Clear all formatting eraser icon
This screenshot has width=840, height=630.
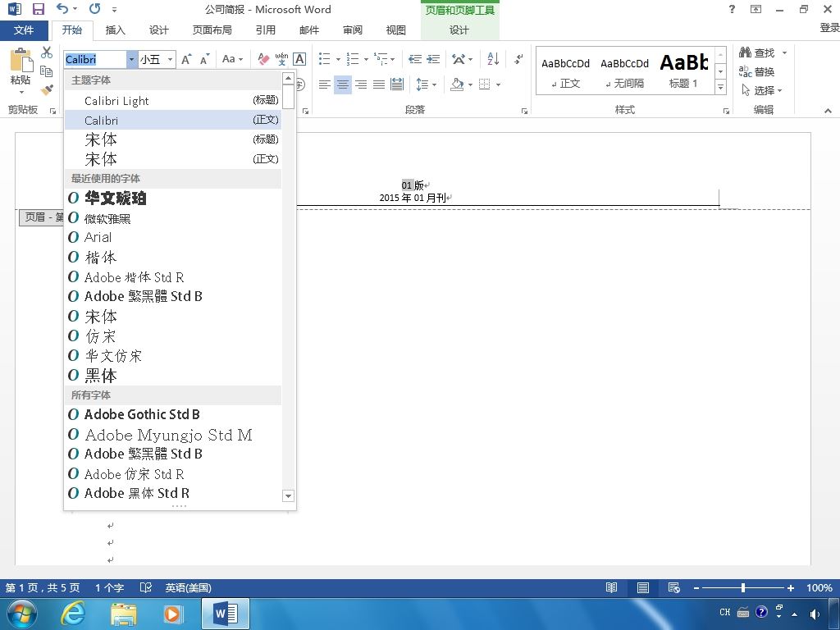[263, 59]
